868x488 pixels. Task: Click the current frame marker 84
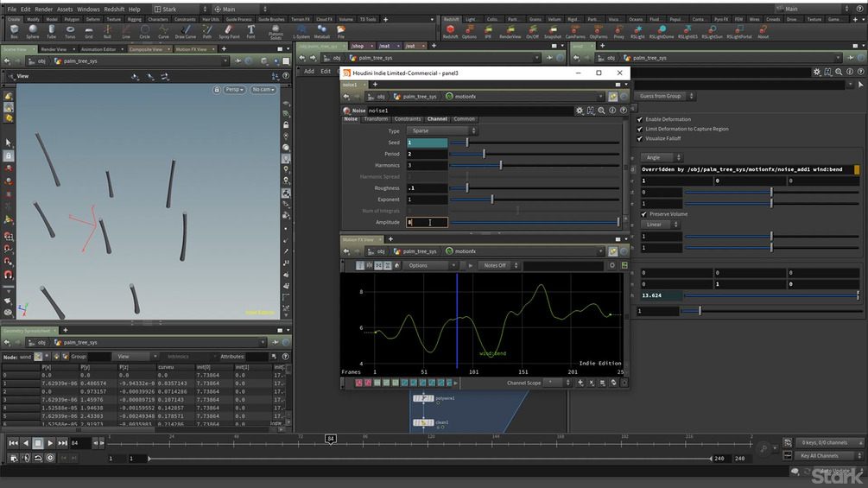pyautogui.click(x=331, y=439)
